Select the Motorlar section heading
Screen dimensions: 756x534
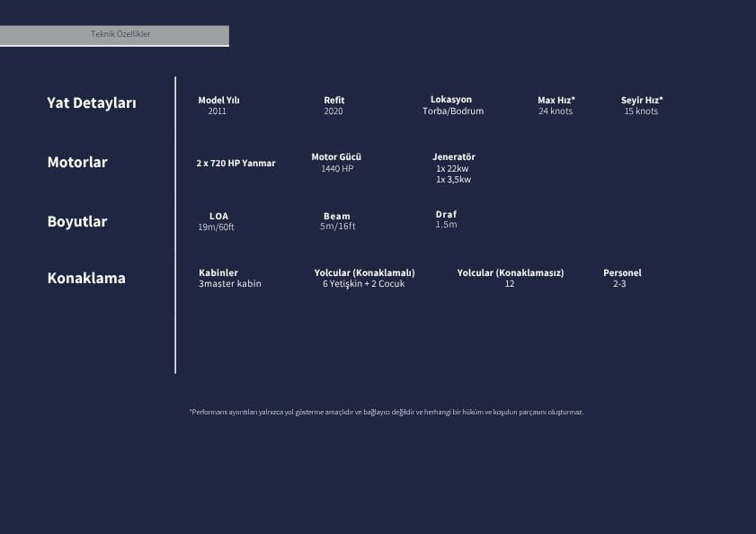point(77,162)
